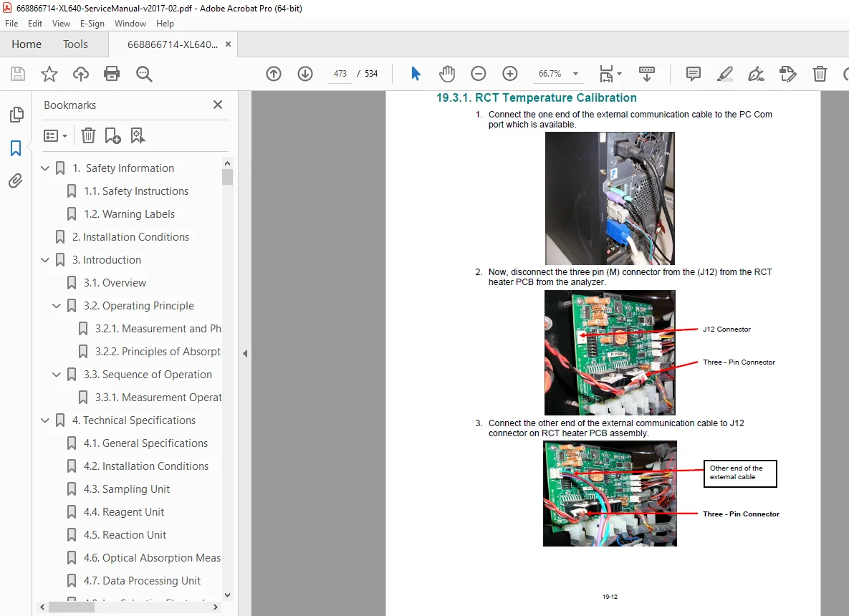
Task: Open the Window menu
Action: tap(130, 23)
